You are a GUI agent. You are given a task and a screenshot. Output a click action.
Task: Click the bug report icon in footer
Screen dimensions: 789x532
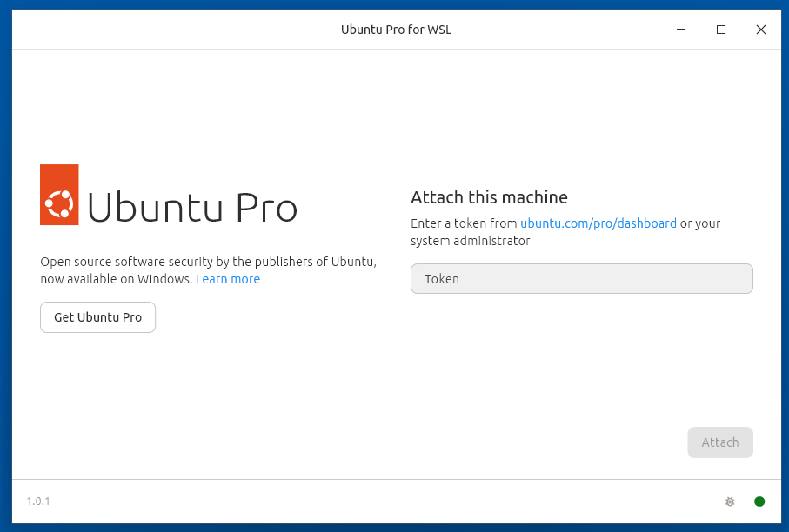click(x=730, y=502)
